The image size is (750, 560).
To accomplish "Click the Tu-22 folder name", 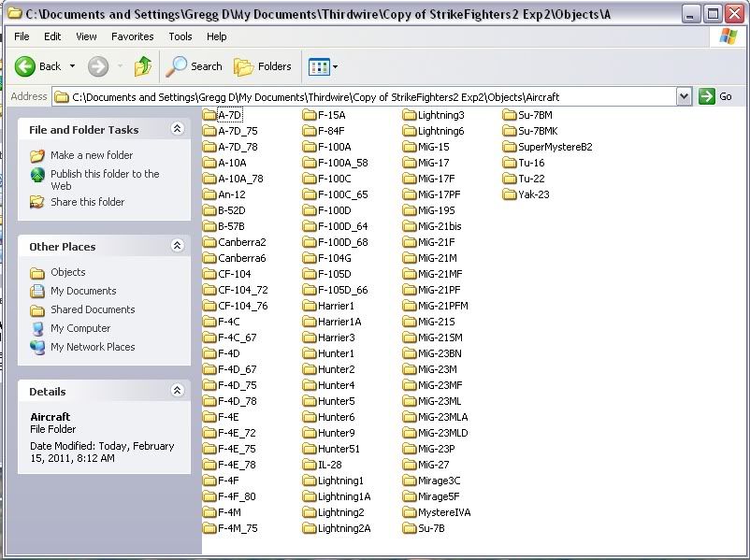I will 531,179.
